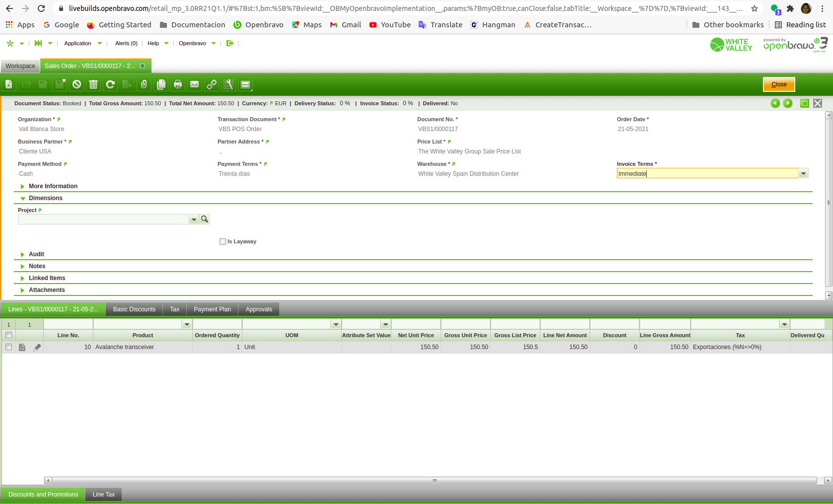Edit Avalanche transceiver line in grid

point(37,347)
